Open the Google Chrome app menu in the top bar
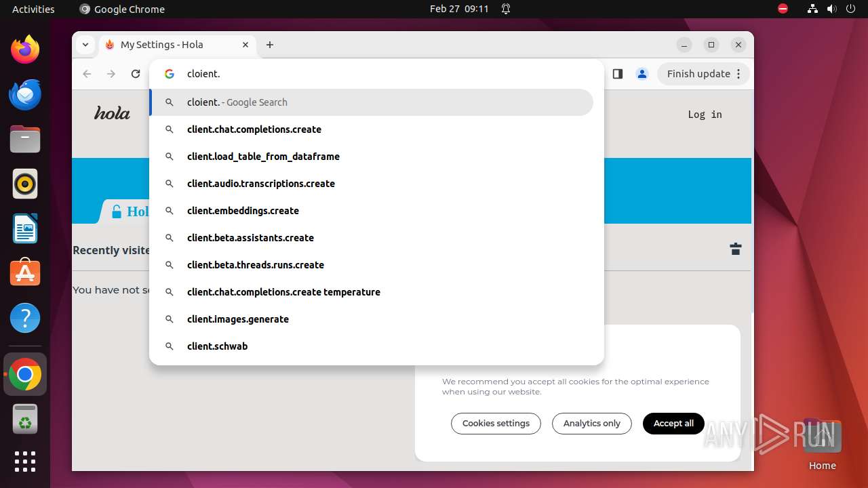Viewport: 868px width, 488px height. tap(122, 9)
